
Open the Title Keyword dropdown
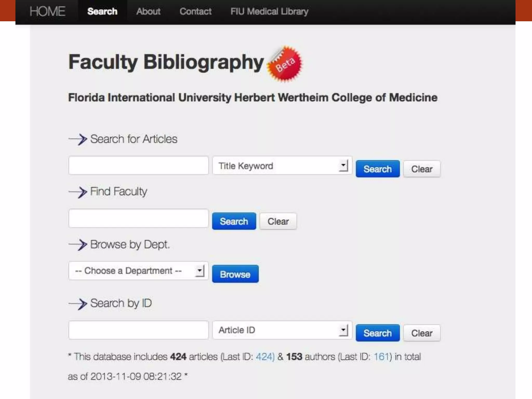282,165
